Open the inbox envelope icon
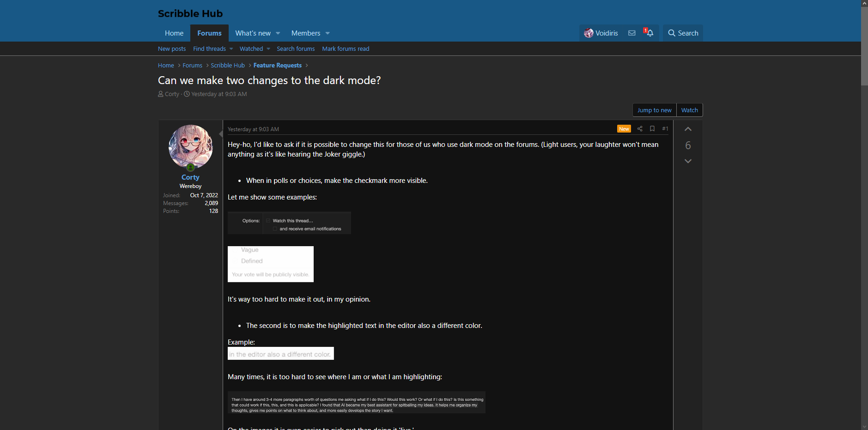868x430 pixels. tap(631, 33)
